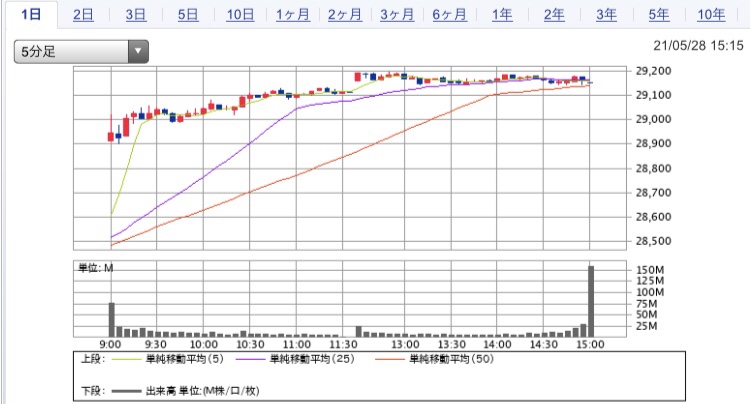Screen dimensions: 750x404
Task: Click the 9:00 opening volume bar
Action: click(111, 320)
